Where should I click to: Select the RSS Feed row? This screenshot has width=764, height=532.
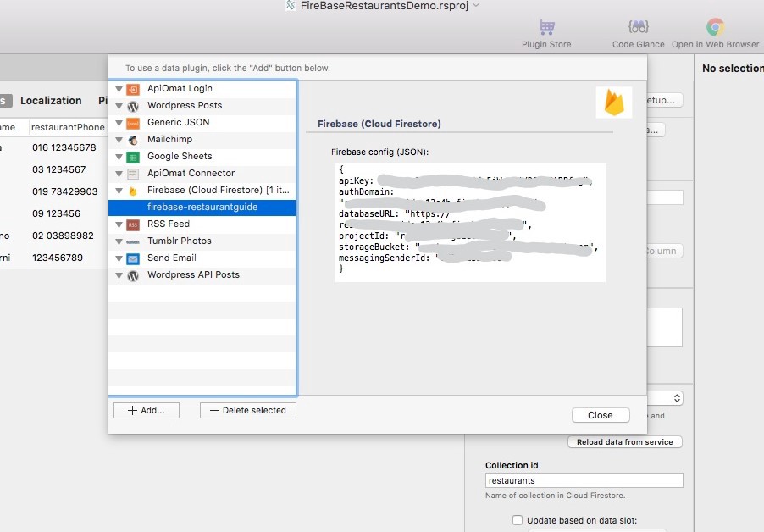click(202, 224)
